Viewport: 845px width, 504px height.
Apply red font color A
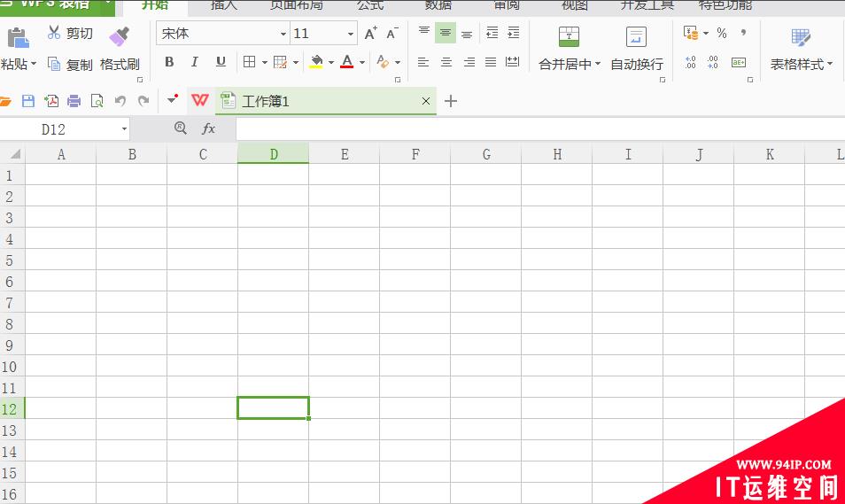pos(347,62)
